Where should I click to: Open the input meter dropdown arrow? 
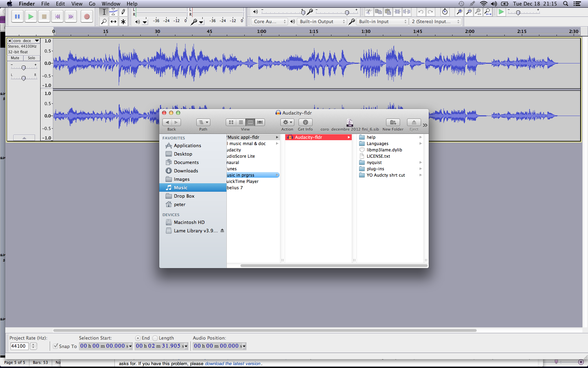[201, 22]
